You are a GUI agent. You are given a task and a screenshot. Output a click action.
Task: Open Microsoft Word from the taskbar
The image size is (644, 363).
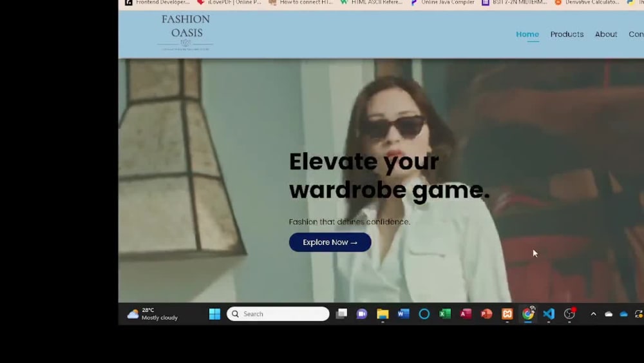click(x=403, y=314)
